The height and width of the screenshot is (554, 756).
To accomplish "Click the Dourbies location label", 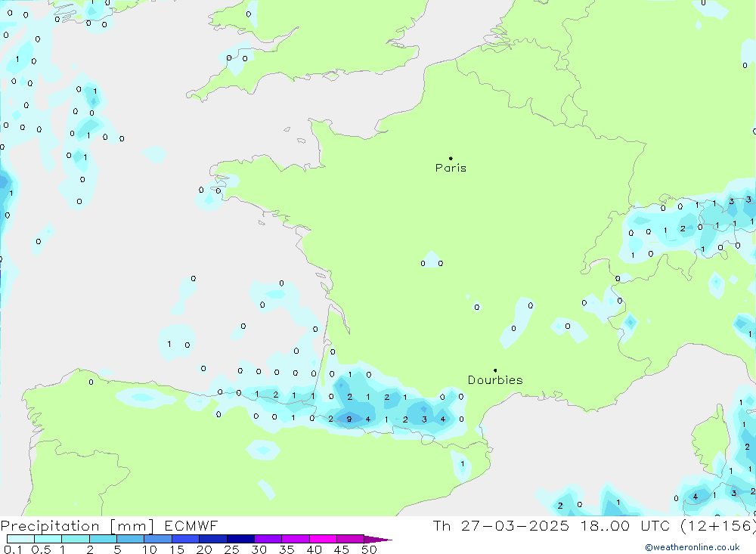I will coord(495,380).
